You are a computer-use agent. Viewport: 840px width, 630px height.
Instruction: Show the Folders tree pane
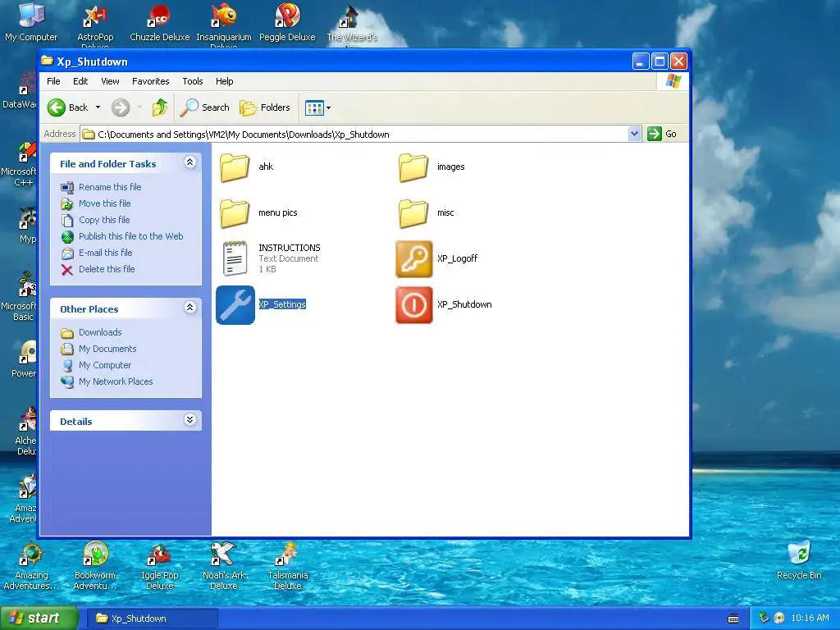265,107
